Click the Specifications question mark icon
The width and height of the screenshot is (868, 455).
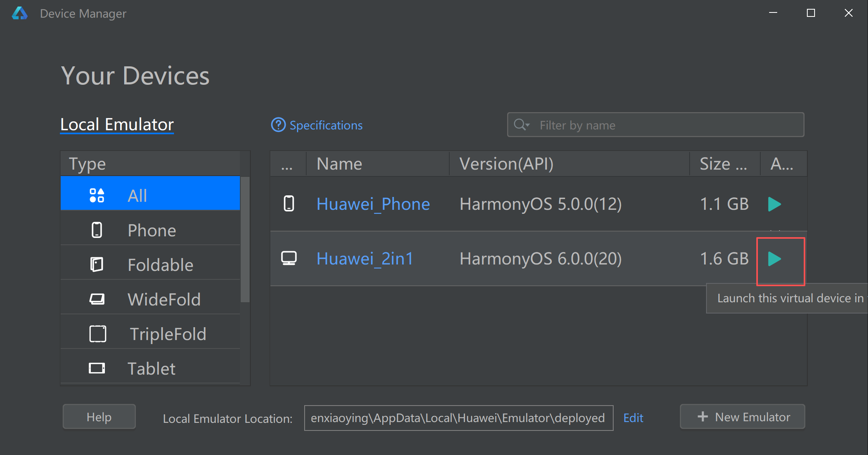pos(278,125)
